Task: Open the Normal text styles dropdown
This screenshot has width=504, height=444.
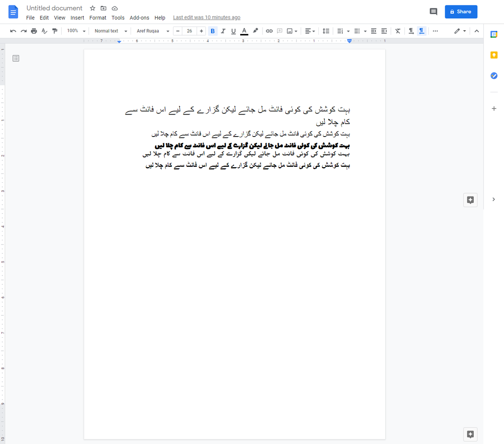Action: pos(110,31)
